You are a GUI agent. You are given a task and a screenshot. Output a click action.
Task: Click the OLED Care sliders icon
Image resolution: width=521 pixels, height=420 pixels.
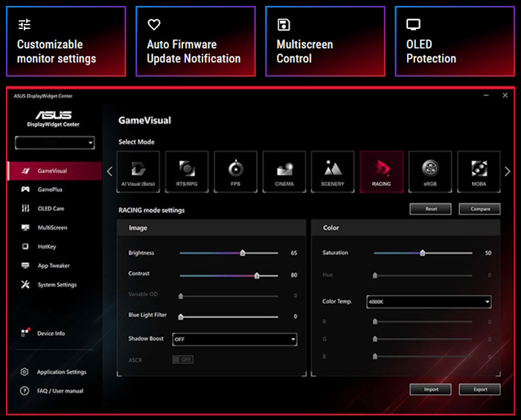point(25,209)
